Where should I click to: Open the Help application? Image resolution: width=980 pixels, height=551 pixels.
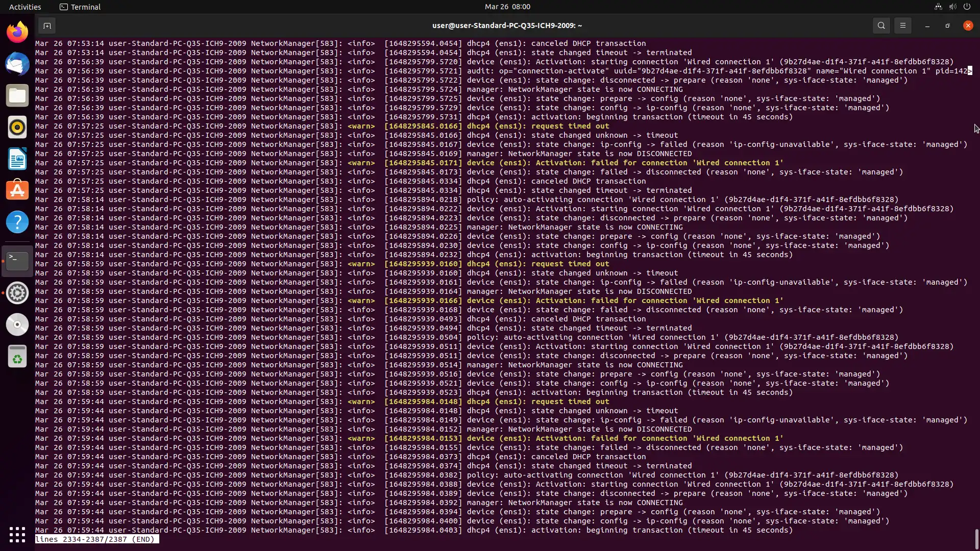17,222
